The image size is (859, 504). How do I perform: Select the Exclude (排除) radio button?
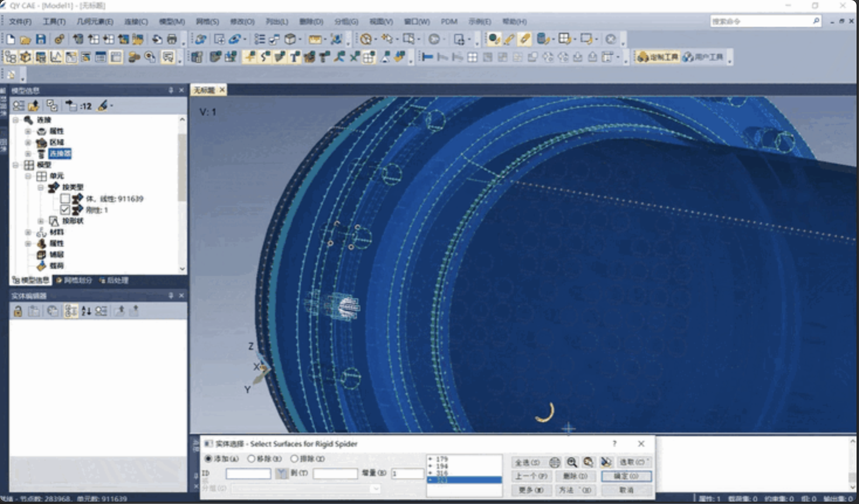pos(294,459)
